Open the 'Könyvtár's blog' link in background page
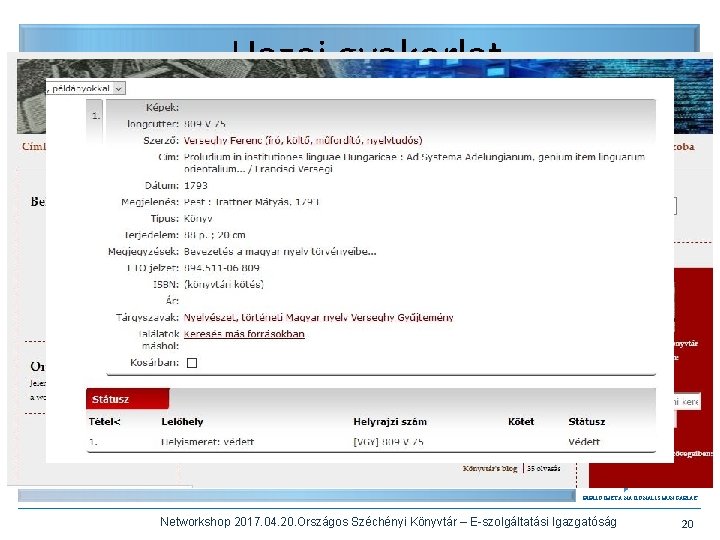720x540 pixels. (490, 468)
